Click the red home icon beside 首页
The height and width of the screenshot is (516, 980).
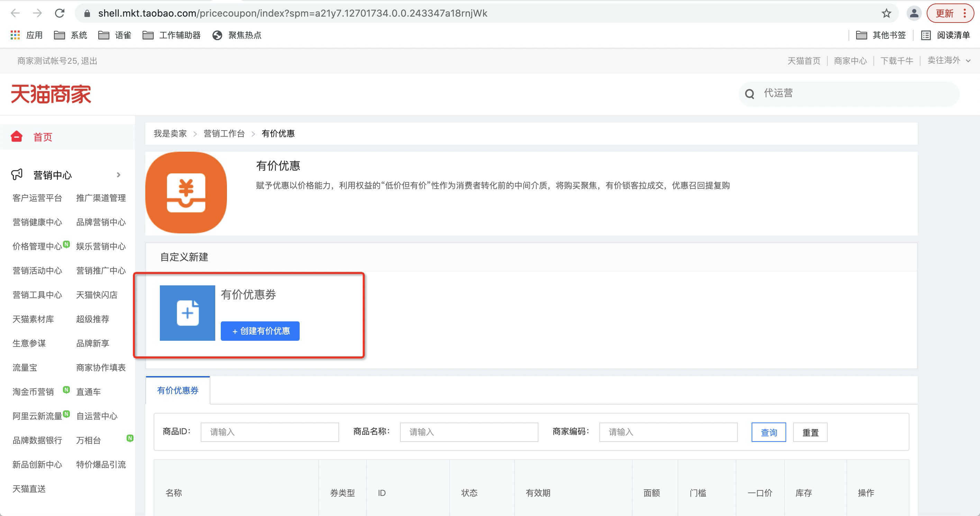coord(17,137)
